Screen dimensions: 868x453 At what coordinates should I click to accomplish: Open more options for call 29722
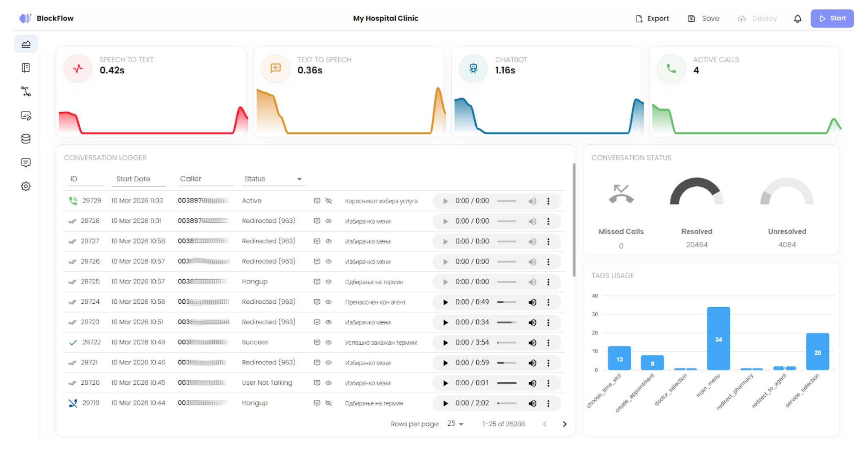(x=548, y=343)
